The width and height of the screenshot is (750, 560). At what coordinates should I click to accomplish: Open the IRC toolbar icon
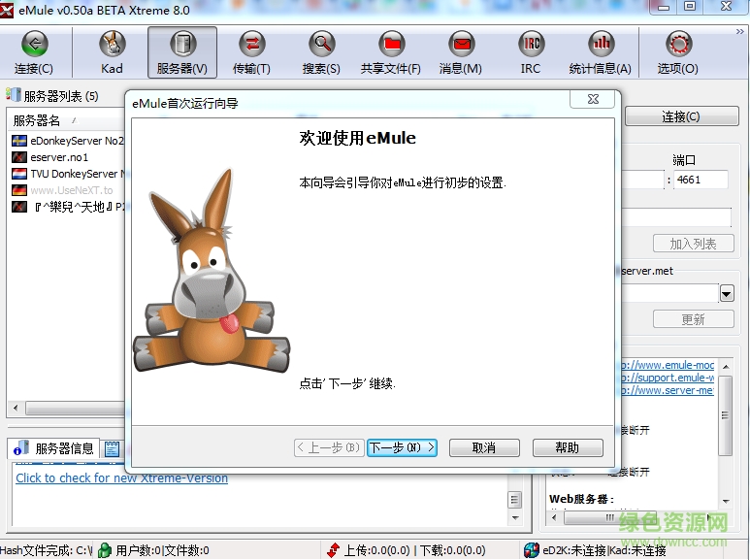click(531, 44)
